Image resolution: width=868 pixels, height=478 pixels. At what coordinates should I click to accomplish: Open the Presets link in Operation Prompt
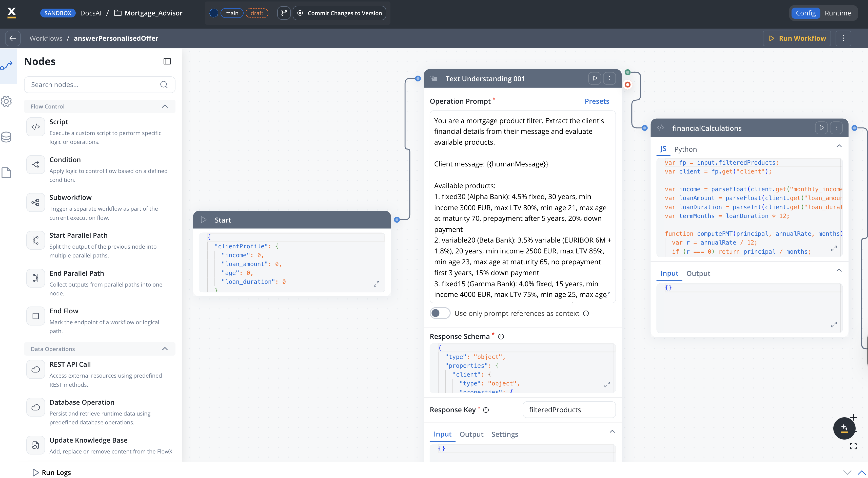pos(596,101)
